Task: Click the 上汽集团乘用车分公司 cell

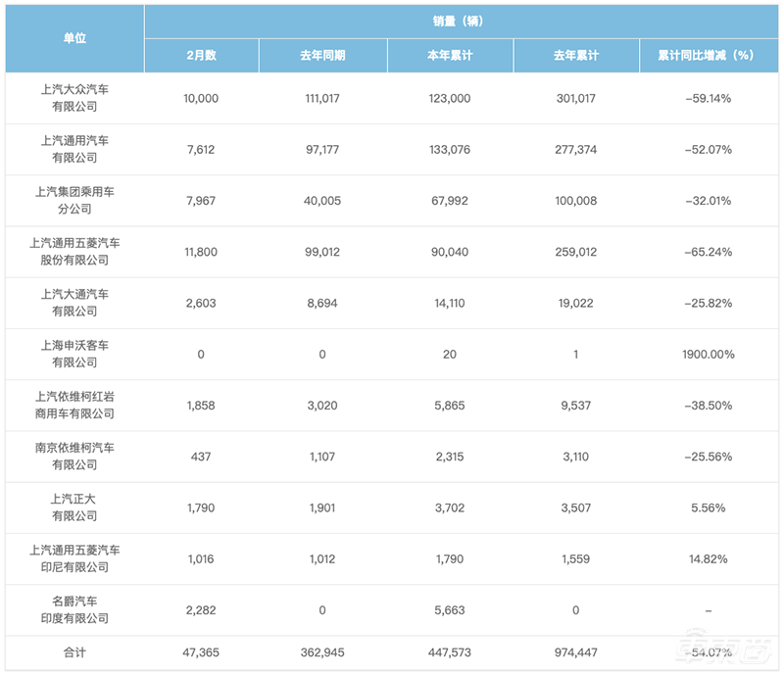Action: [75, 200]
